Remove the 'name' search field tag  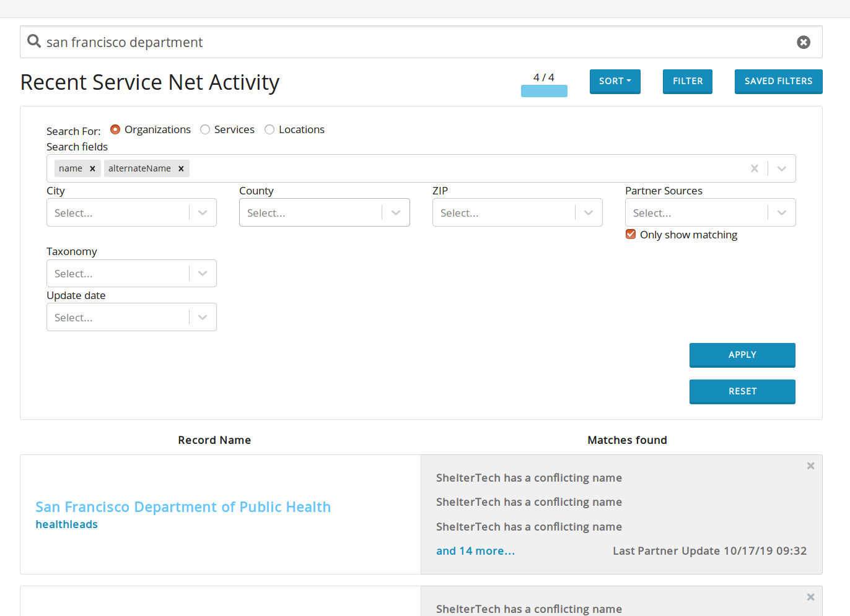92,168
